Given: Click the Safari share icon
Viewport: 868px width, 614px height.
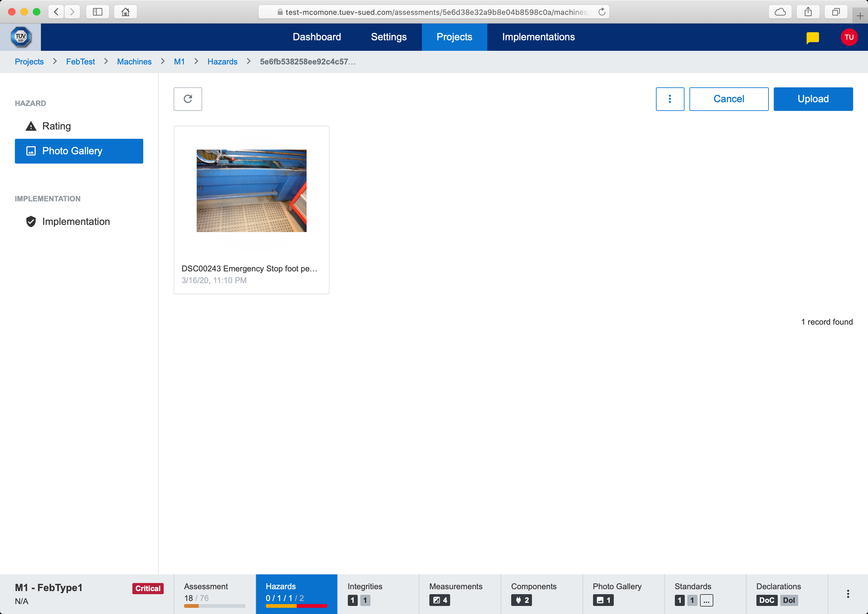Looking at the screenshot, I should 808,12.
